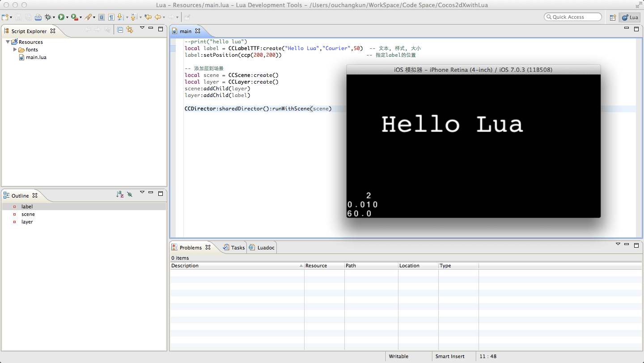Collapse All in Script Explorer
This screenshot has height=363, width=644.
click(x=120, y=30)
